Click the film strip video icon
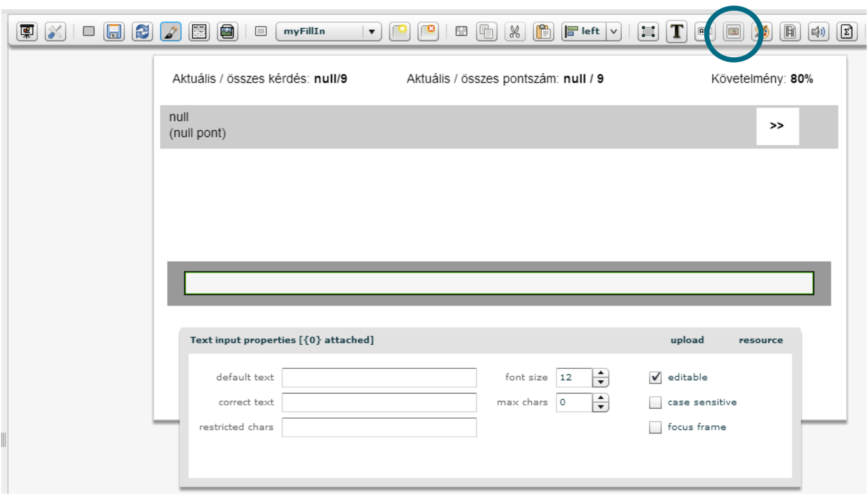The image size is (868, 496). click(x=789, y=31)
